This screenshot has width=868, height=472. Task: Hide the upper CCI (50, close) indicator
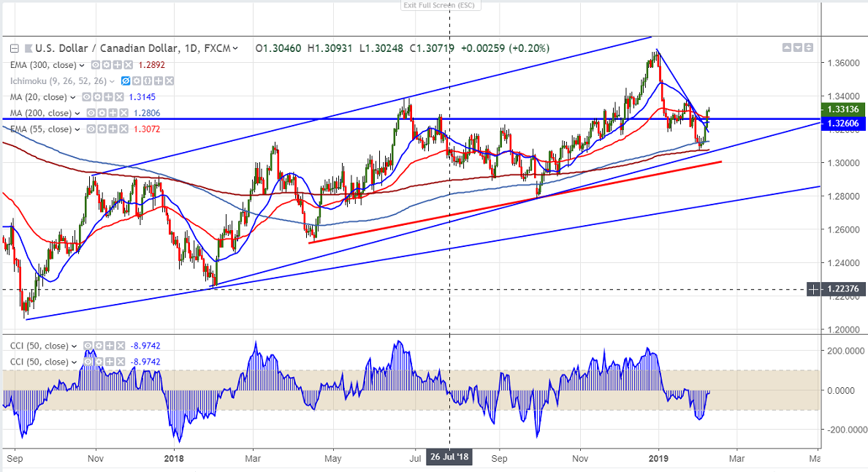88,346
